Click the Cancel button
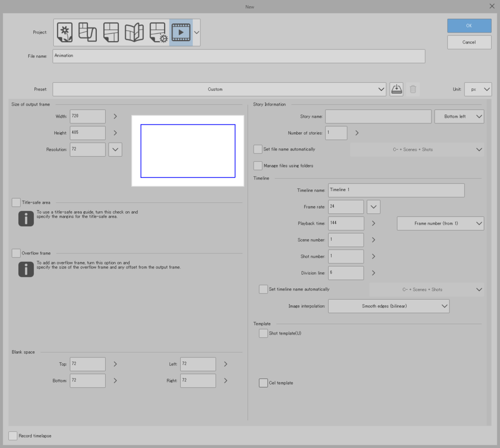The height and width of the screenshot is (448, 500). (469, 42)
